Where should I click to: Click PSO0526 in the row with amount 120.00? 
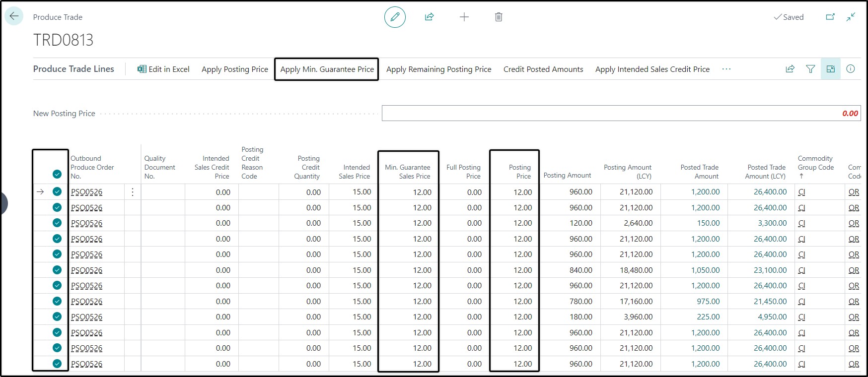(x=87, y=223)
